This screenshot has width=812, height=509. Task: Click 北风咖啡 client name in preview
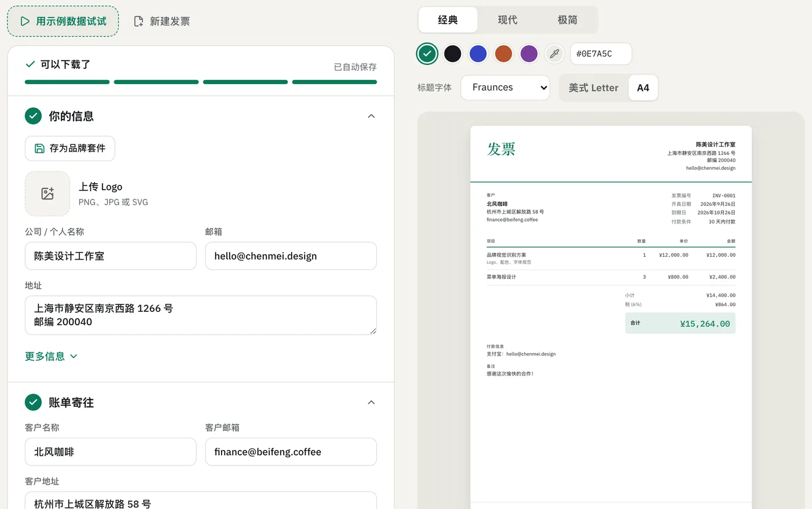coord(497,204)
